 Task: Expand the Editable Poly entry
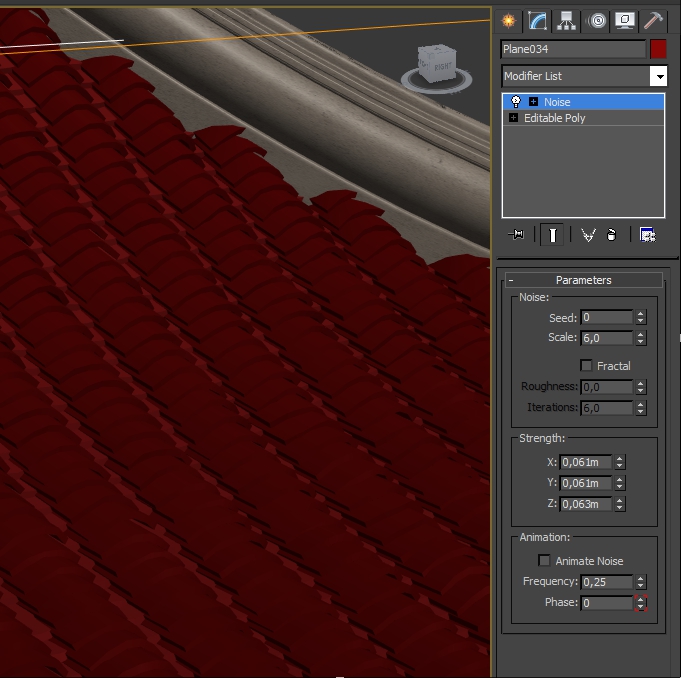coord(513,118)
